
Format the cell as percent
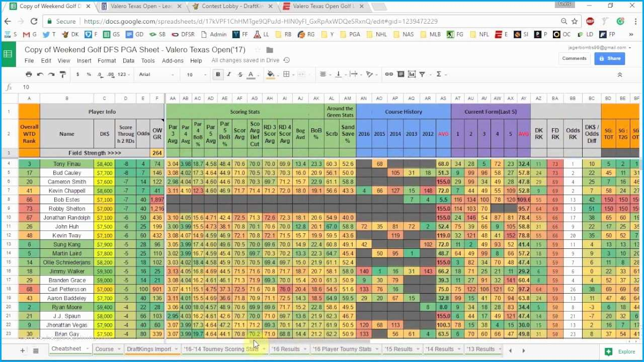click(89, 74)
